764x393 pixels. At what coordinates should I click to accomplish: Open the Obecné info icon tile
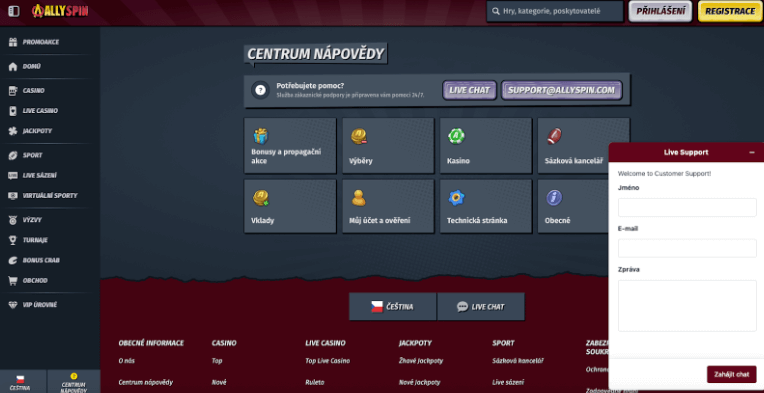(x=573, y=206)
